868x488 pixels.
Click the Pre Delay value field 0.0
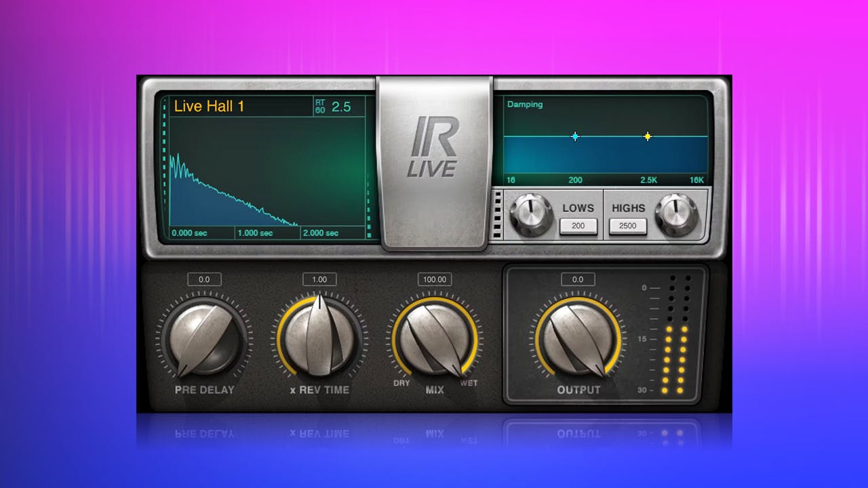pos(204,279)
